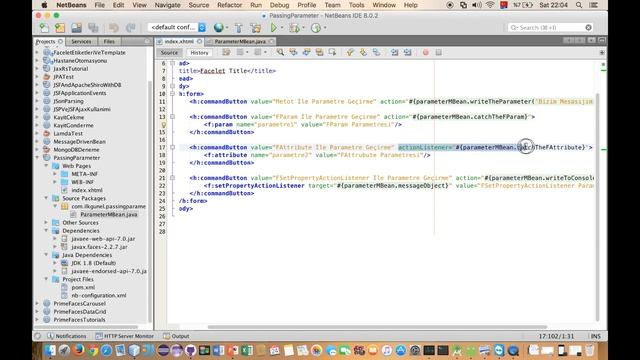The width and height of the screenshot is (640, 360).
Task: Click the New Project toolbar icon
Action: [60, 28]
